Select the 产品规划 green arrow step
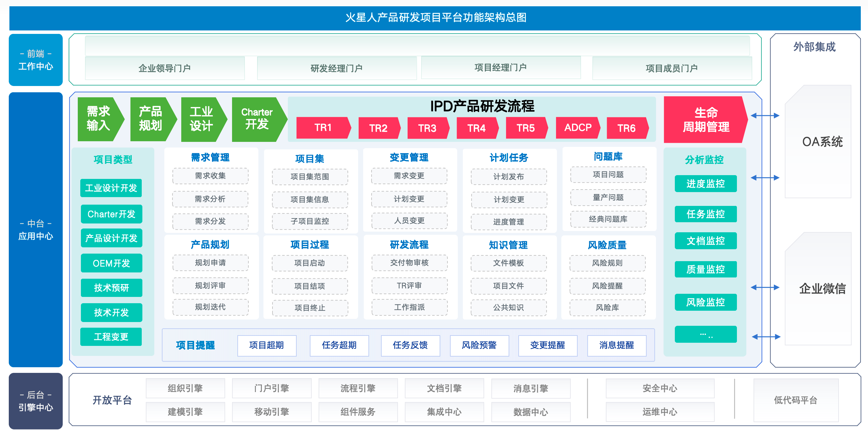This screenshot has height=430, width=868. pos(153,119)
